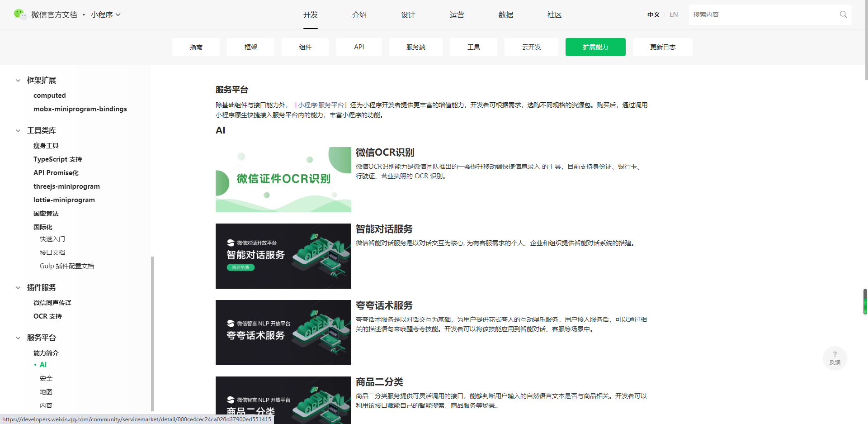Open TypeScript 支持 in the sidebar
The height and width of the screenshot is (424, 868).
pyautogui.click(x=57, y=159)
